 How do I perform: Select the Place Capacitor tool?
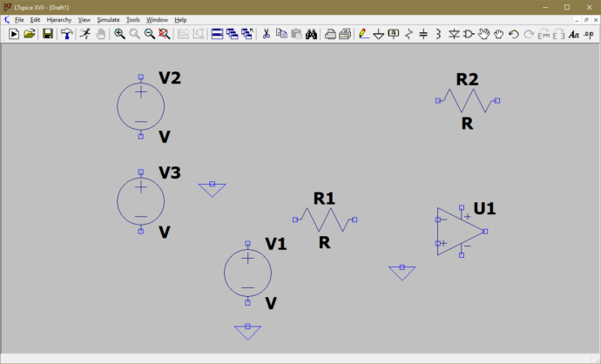423,34
